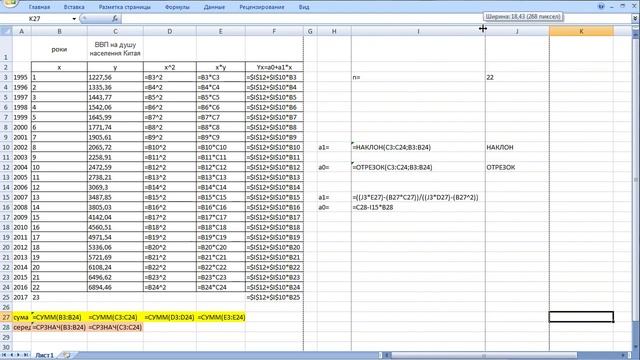Open the Главная ribbon tab
The width and height of the screenshot is (640, 360).
[x=40, y=7]
